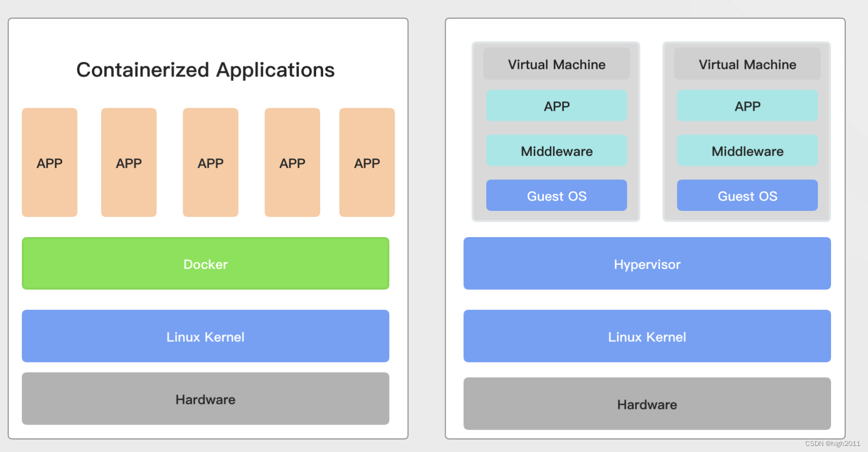Select Linux Kernel block beneath Hypervisor
Viewport: 868px width, 452px height.
pyautogui.click(x=647, y=336)
